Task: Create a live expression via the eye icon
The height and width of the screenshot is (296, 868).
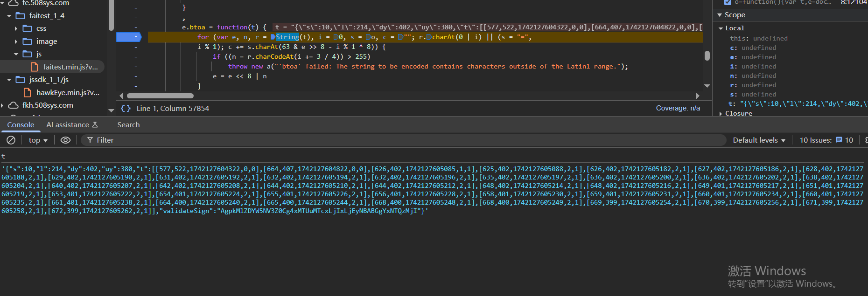Action: (x=66, y=140)
